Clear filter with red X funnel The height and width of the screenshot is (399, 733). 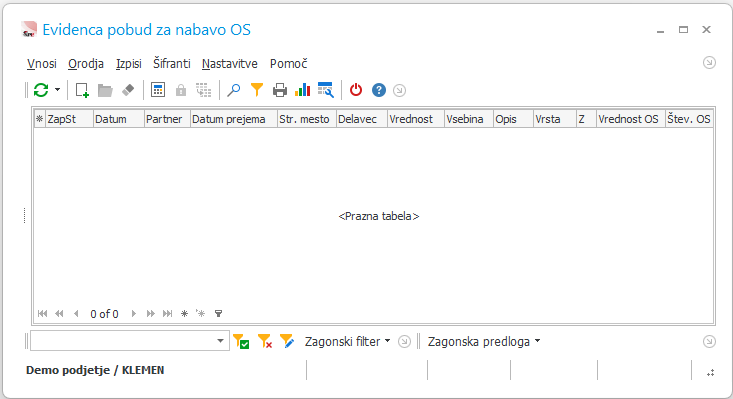pos(265,342)
